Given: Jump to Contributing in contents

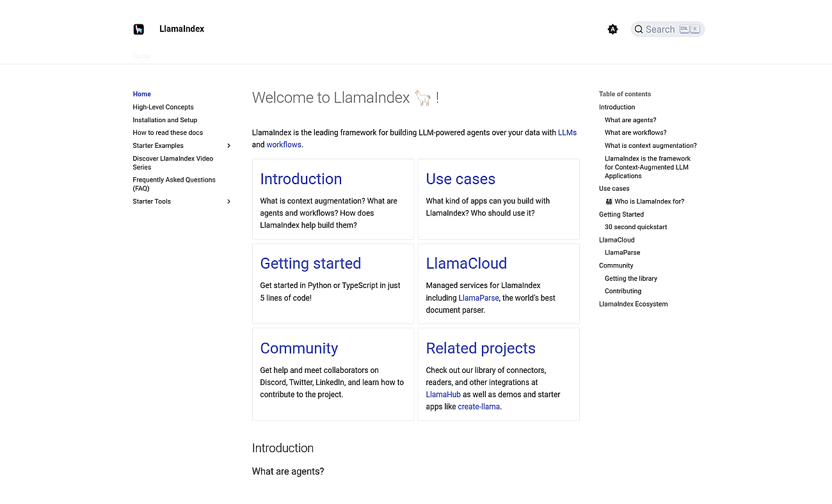Looking at the screenshot, I should pos(623,291).
